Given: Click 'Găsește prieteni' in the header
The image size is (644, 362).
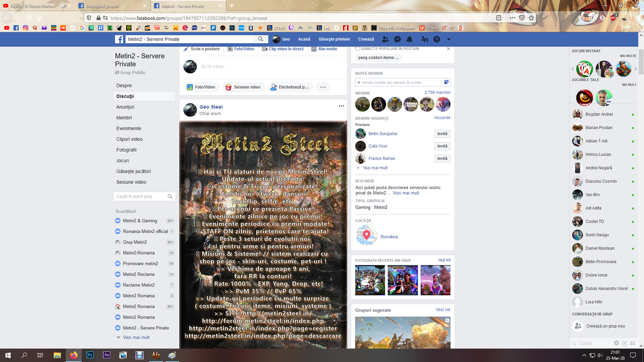Looking at the screenshot, I should click(334, 39).
